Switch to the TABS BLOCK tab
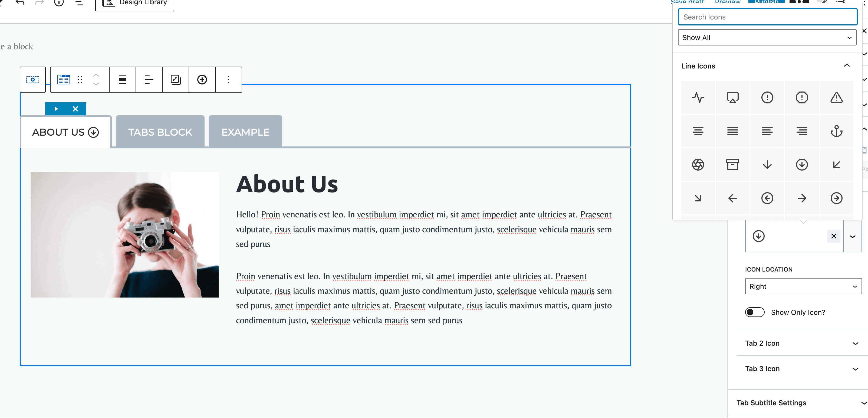The height and width of the screenshot is (418, 868). (160, 132)
